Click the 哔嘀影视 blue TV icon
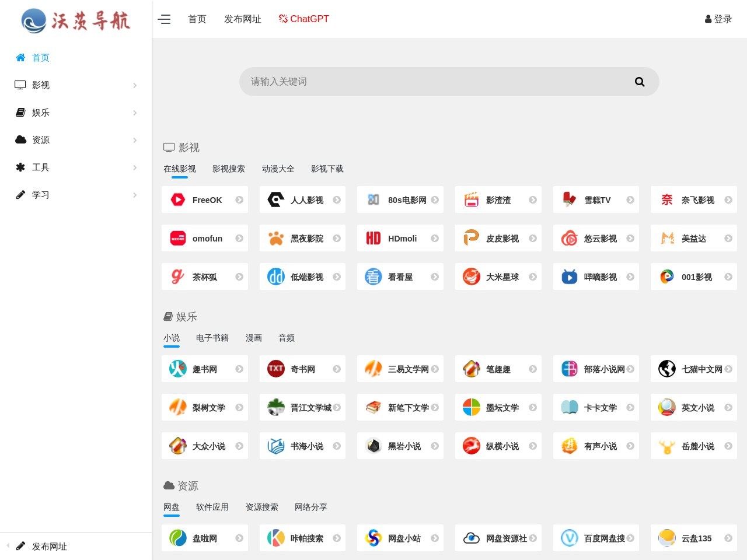Viewport: 747px width, 560px height. [x=569, y=277]
